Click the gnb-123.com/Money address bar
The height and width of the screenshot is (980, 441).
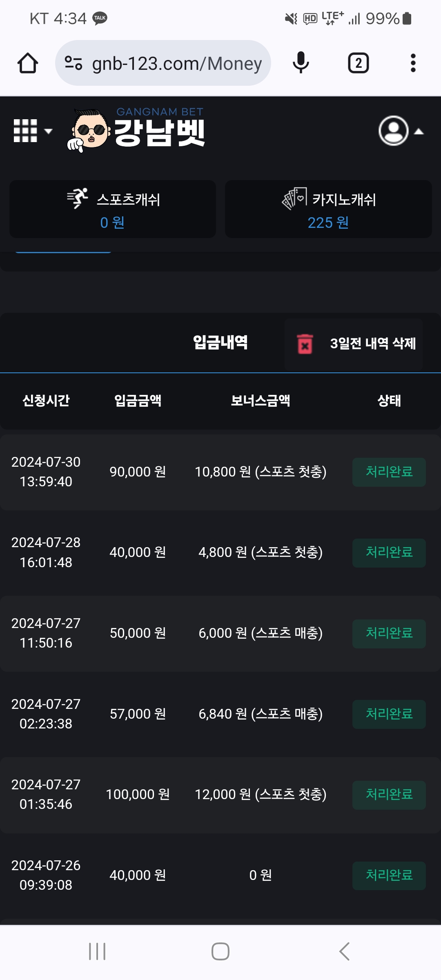click(x=176, y=63)
